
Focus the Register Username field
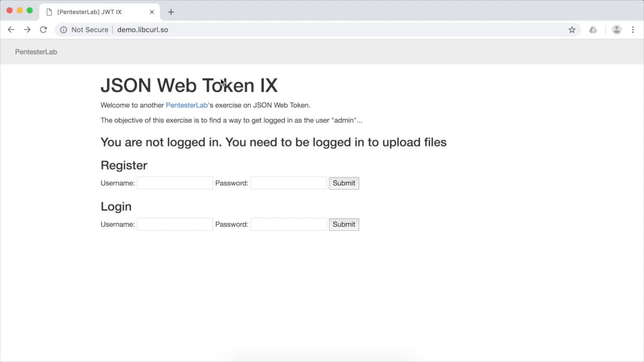pos(175,183)
